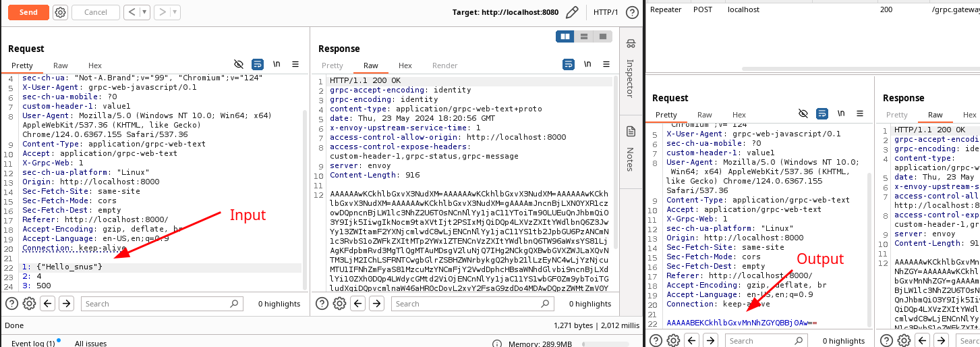Open the forward history dropdown arrow
The image size is (980, 347).
click(175, 12)
